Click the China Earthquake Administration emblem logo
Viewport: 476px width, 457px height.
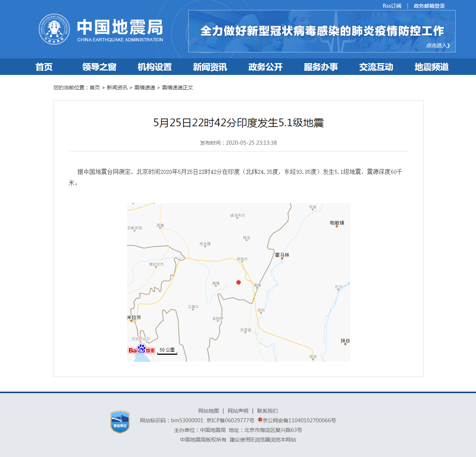(54, 29)
